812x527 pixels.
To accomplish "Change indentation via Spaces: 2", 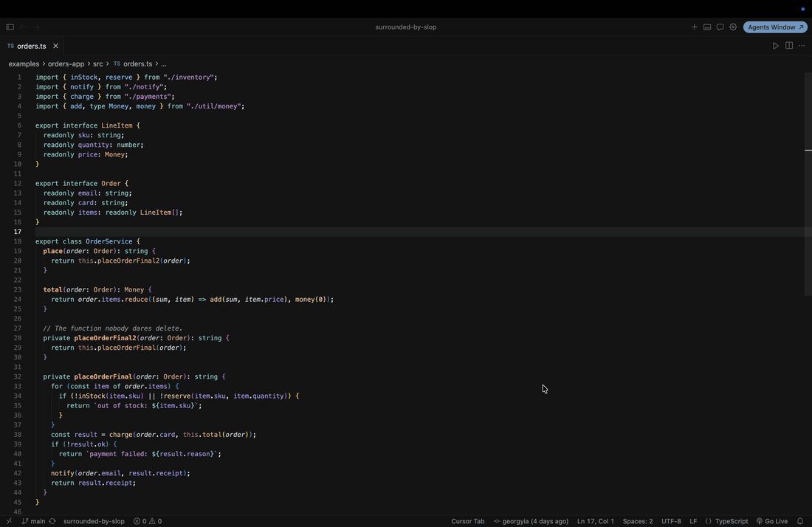I will pos(638,521).
